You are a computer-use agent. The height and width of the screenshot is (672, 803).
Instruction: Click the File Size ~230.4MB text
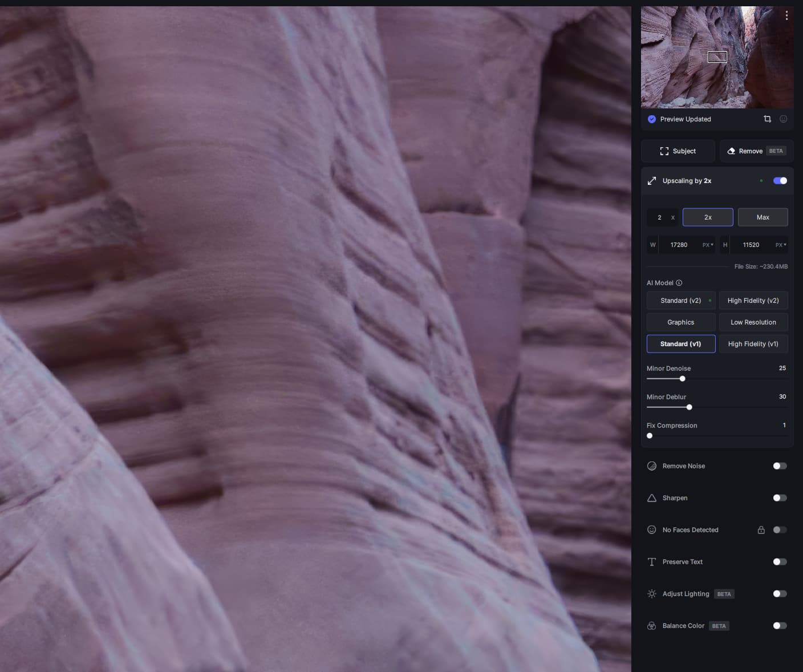tap(761, 266)
